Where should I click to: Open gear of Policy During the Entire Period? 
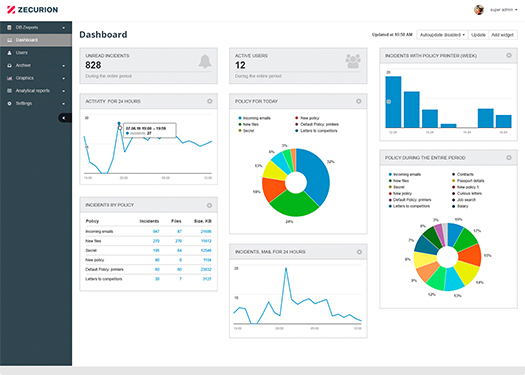(x=509, y=157)
